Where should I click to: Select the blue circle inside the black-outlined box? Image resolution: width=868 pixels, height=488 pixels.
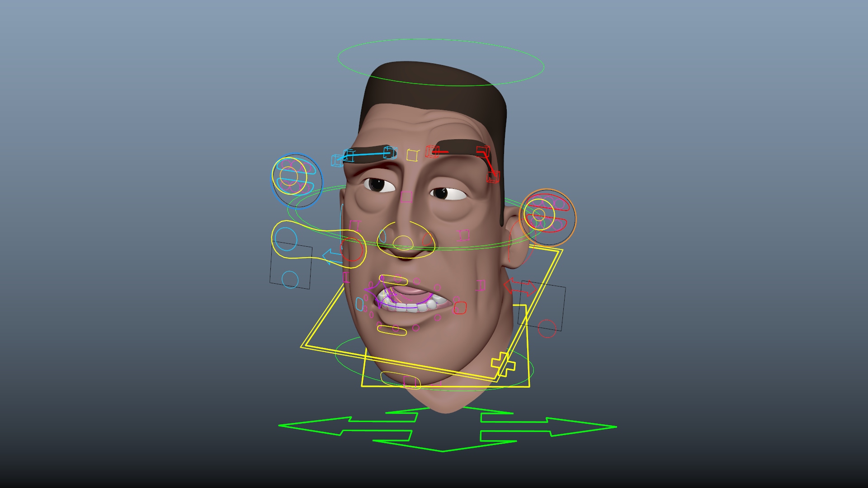click(290, 280)
